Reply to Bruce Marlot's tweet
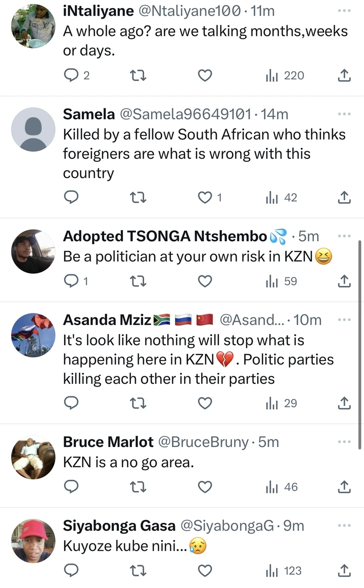Image resolution: width=364 pixels, height=588 pixels. pos(71,487)
